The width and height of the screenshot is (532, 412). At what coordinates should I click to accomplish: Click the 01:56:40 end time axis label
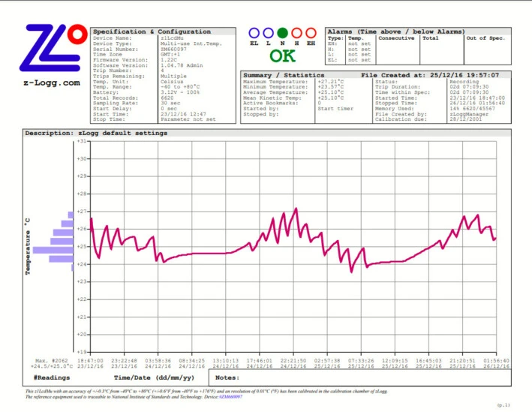click(x=495, y=361)
